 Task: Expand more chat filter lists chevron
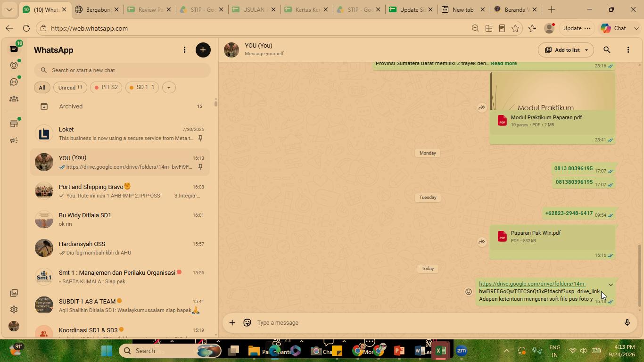pyautogui.click(x=168, y=87)
